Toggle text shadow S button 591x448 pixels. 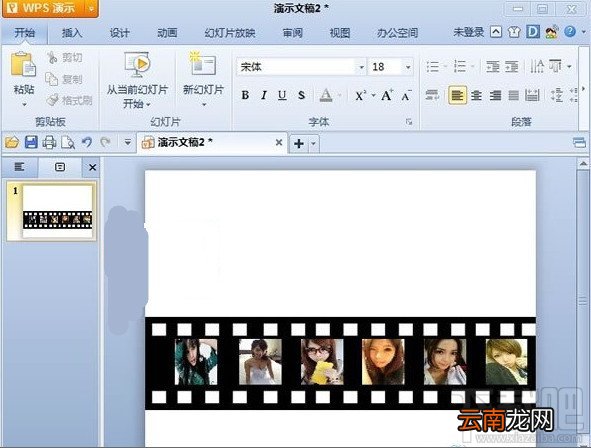tap(301, 95)
